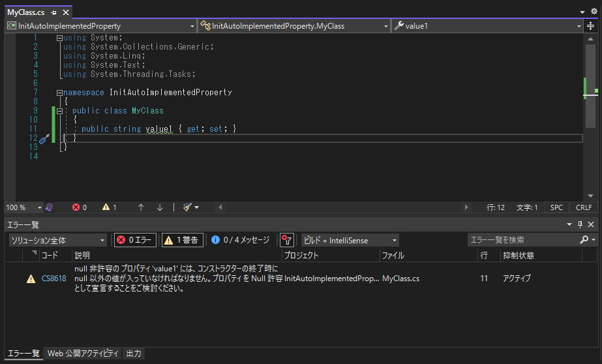
Task: Click the vertical scrollbar up arrow
Action: [x=590, y=38]
